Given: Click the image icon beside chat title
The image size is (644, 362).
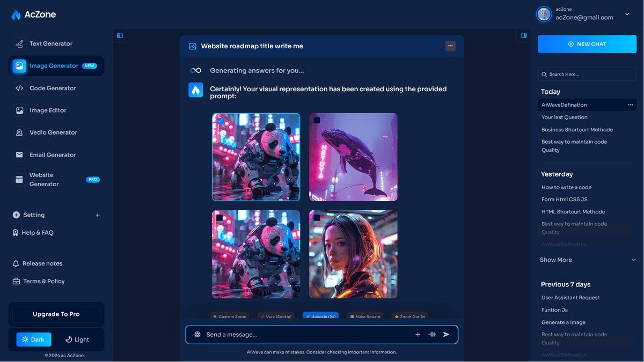Looking at the screenshot, I should (x=193, y=46).
